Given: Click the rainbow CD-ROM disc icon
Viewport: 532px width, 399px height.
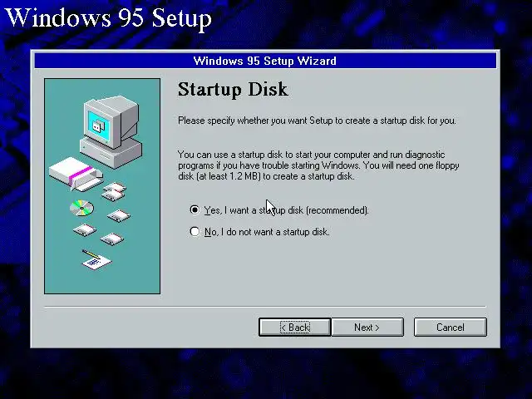Looking at the screenshot, I should click(x=81, y=208).
